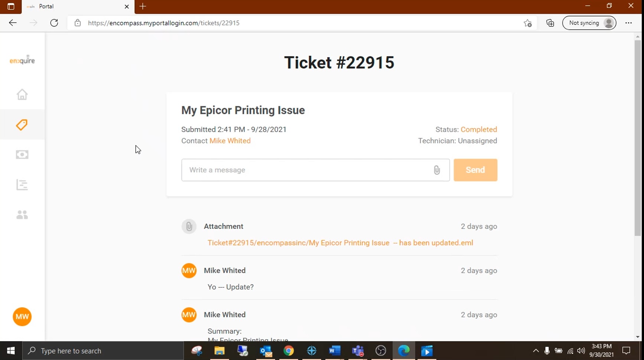The image size is (644, 360).
Task: Attach a file with paperclip icon
Action: click(x=437, y=170)
